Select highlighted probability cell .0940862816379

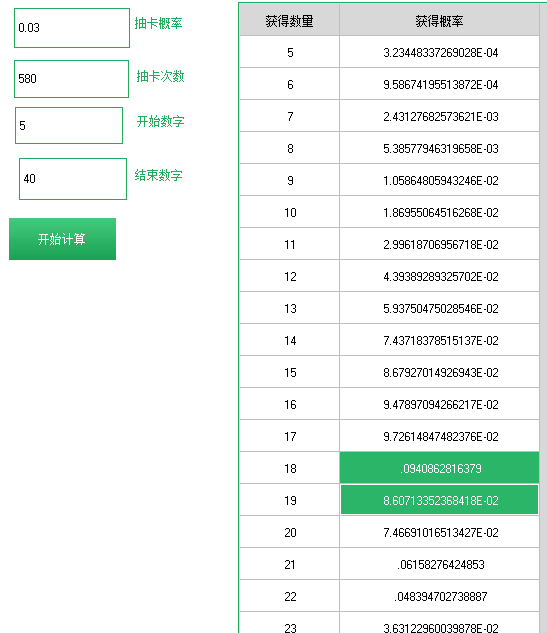(439, 468)
